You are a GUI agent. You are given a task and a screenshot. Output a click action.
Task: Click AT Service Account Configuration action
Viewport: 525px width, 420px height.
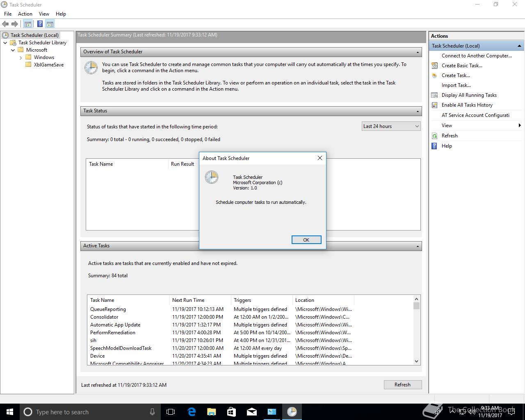tap(475, 115)
